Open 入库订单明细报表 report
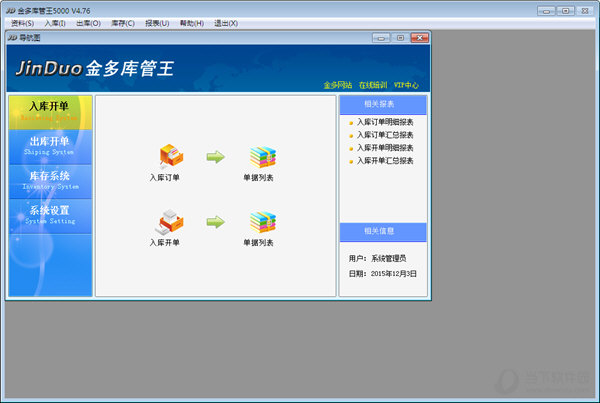Screen dimensions: 600x403 pyautogui.click(x=385, y=122)
